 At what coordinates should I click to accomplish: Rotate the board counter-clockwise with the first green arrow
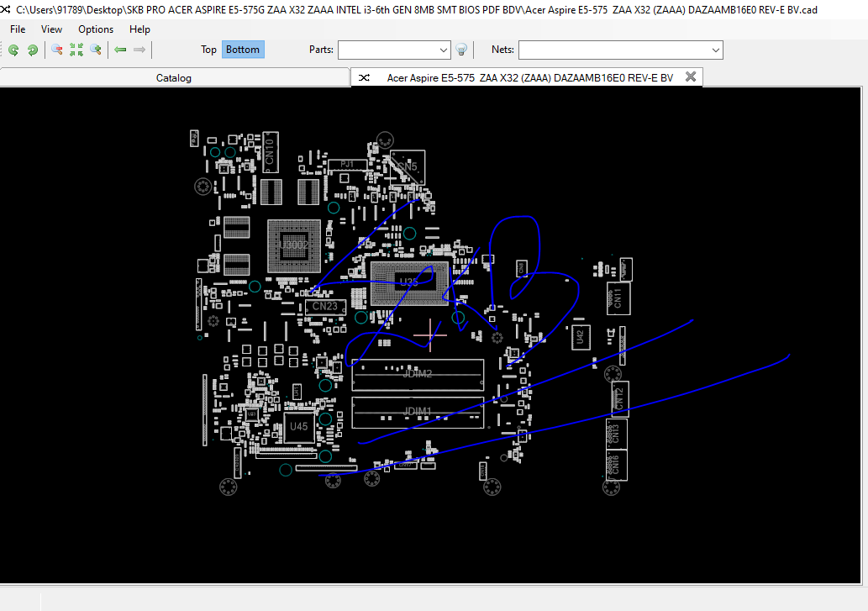point(13,50)
